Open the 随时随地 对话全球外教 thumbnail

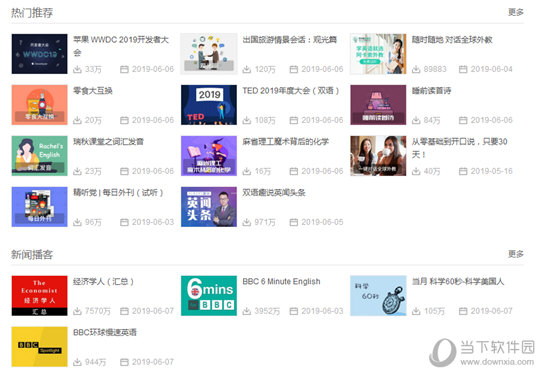378,54
